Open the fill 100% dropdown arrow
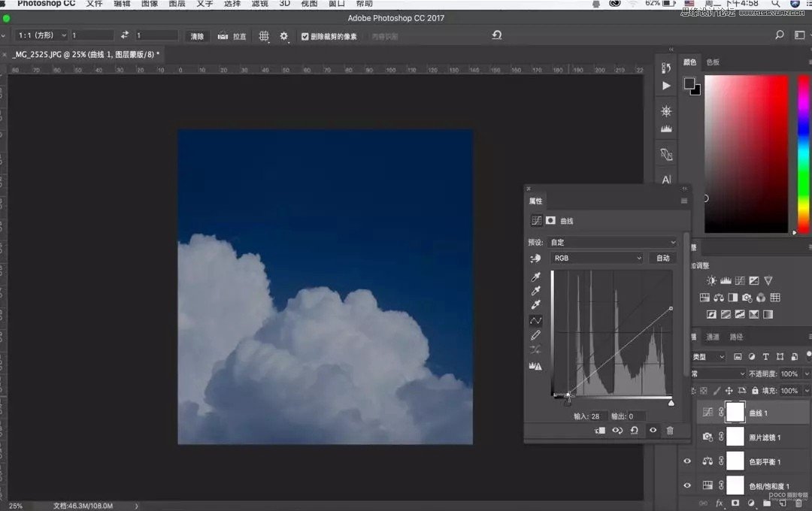812x511 pixels. click(x=806, y=391)
